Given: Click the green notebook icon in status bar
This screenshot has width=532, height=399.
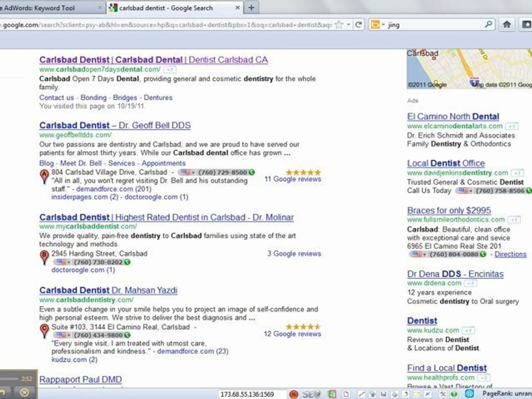Looking at the screenshot, I should point(332,394).
